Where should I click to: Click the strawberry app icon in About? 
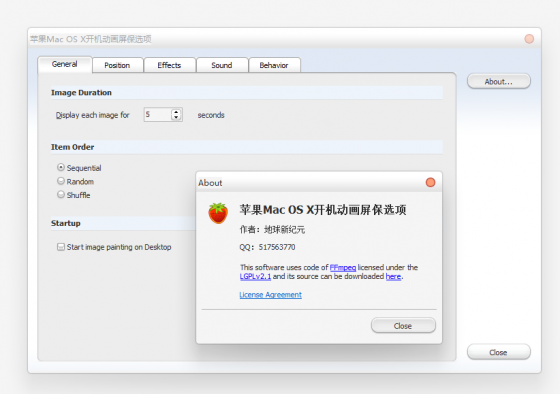click(x=218, y=213)
